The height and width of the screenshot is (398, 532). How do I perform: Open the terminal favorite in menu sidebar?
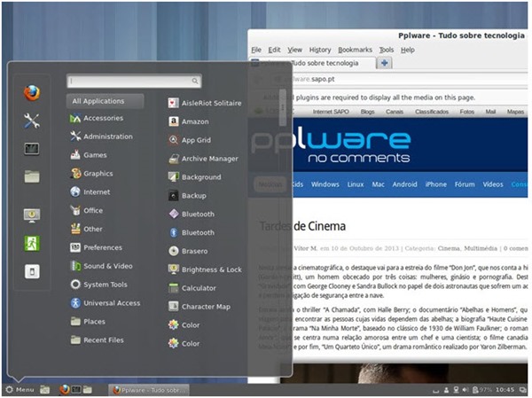click(32, 149)
